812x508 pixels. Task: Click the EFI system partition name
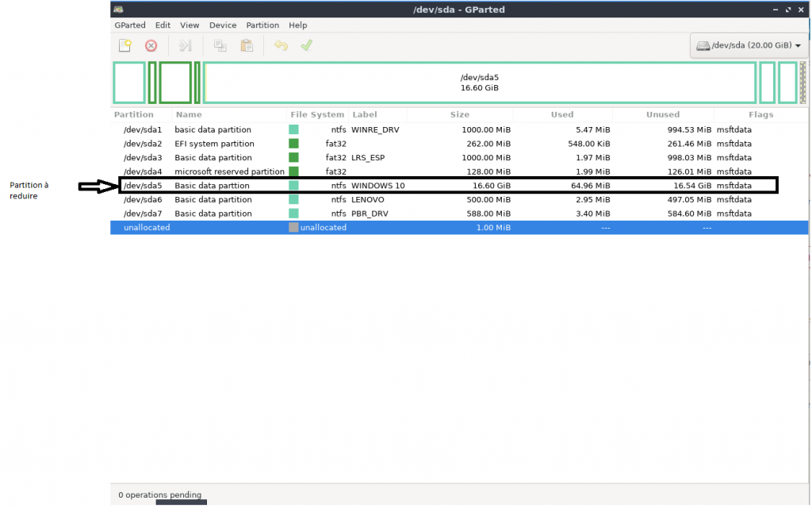(x=214, y=144)
